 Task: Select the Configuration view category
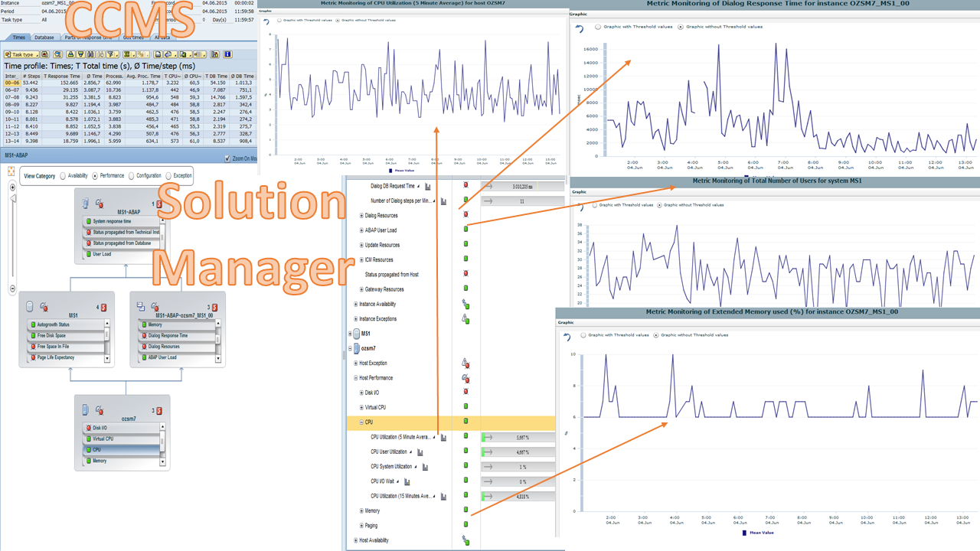pos(131,175)
